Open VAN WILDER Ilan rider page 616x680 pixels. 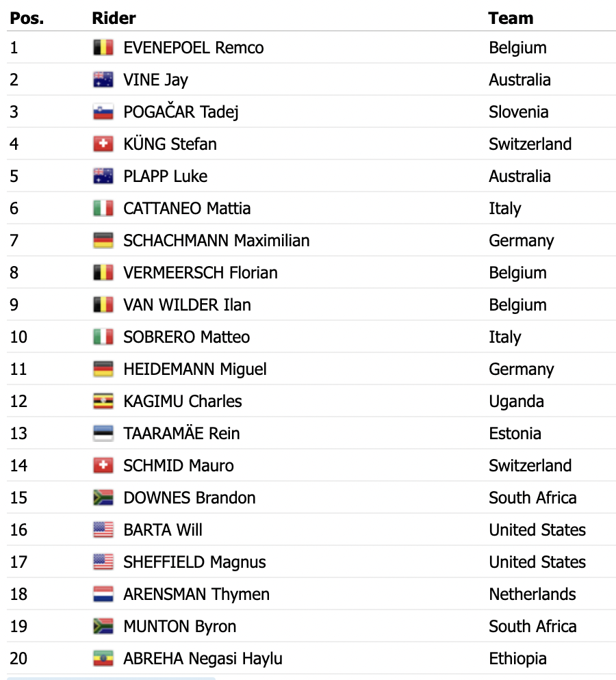click(x=187, y=305)
